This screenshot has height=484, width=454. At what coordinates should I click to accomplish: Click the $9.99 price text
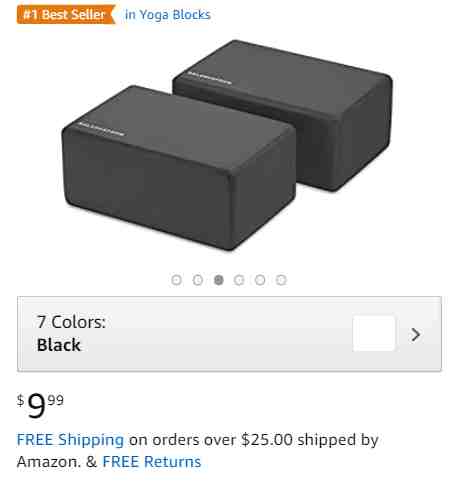tap(40, 405)
